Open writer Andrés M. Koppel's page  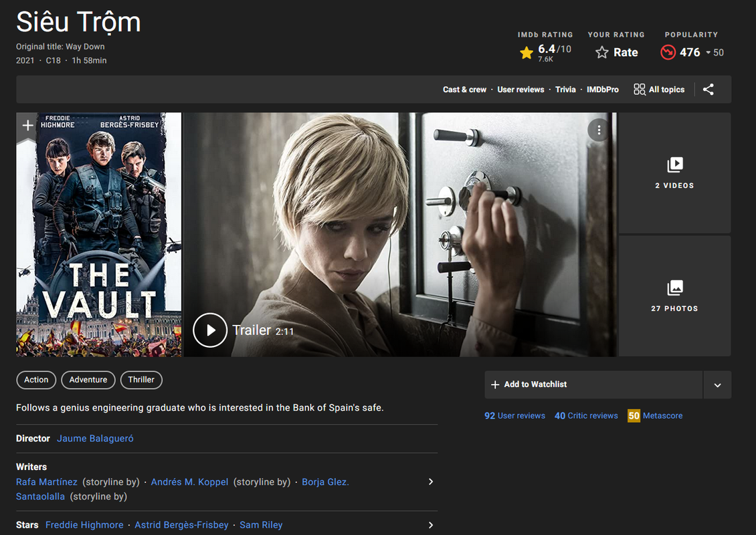click(189, 482)
